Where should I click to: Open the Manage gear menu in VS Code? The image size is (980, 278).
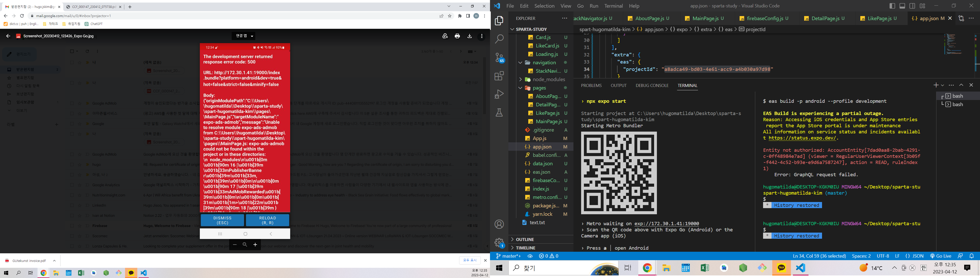(x=499, y=242)
